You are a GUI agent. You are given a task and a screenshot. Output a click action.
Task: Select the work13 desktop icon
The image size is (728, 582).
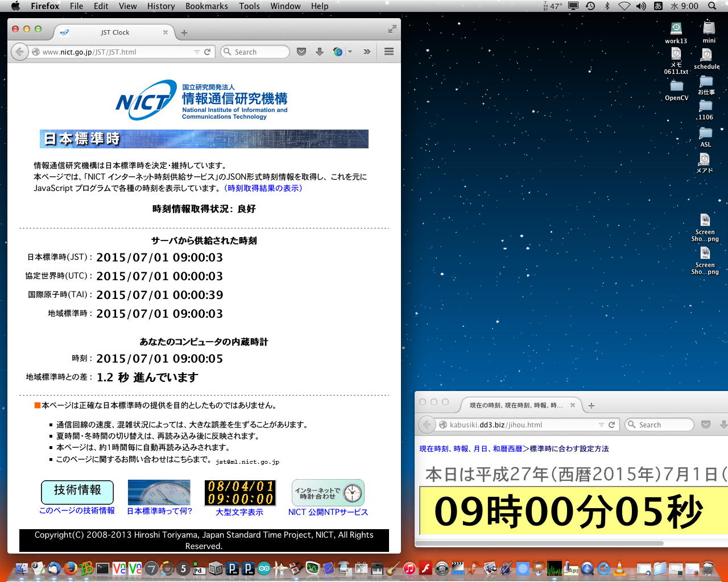676,33
